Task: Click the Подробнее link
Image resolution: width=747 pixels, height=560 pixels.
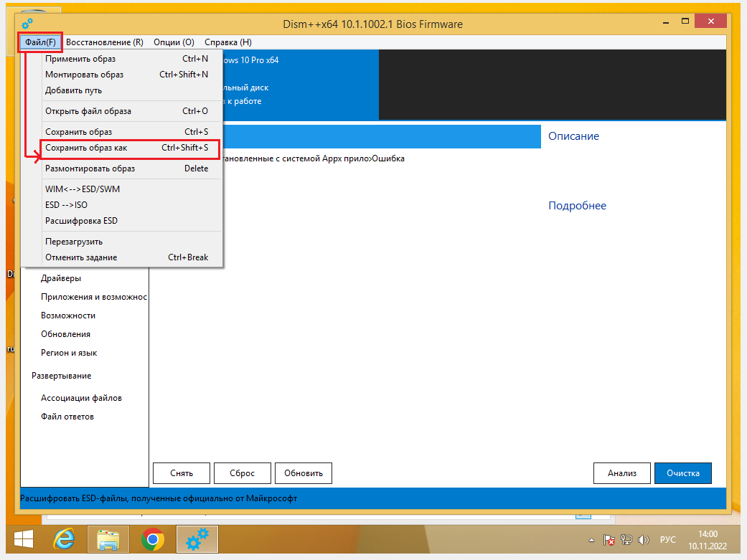Action: tap(578, 206)
